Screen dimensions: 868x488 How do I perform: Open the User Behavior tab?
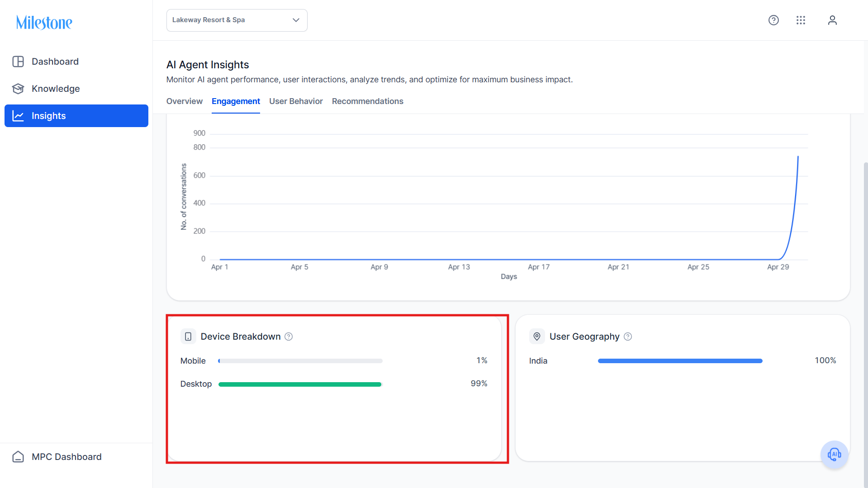(296, 101)
